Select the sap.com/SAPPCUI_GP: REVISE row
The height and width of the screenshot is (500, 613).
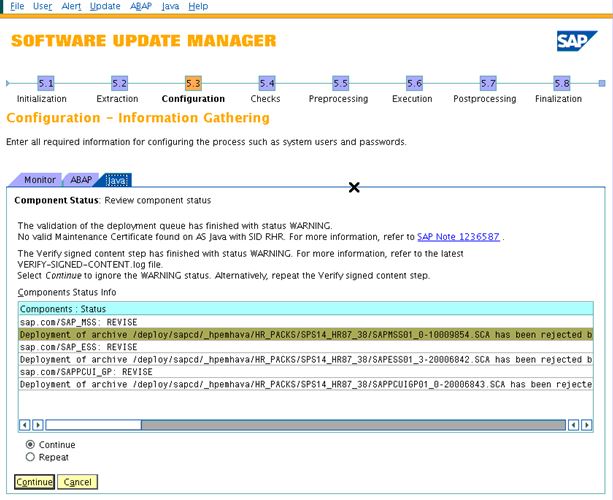point(306,372)
